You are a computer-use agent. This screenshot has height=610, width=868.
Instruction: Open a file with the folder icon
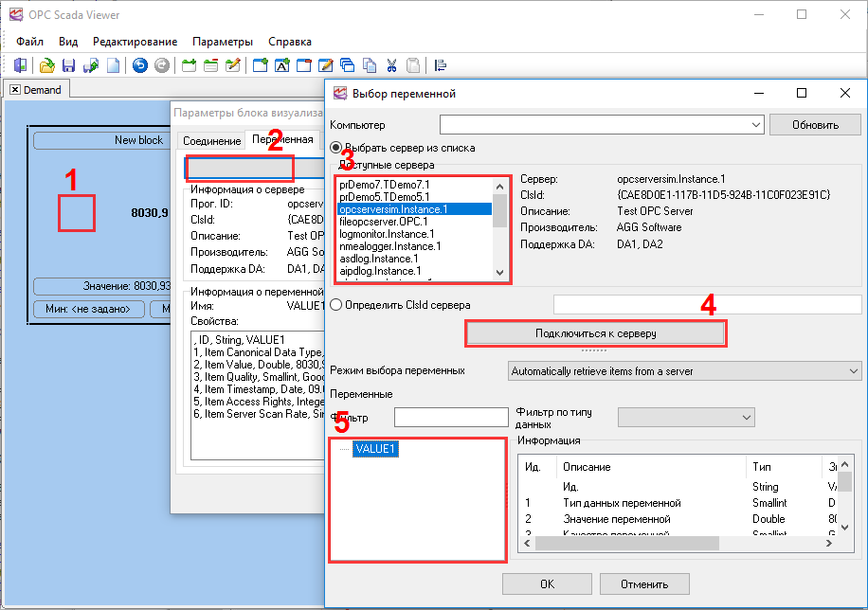point(47,65)
